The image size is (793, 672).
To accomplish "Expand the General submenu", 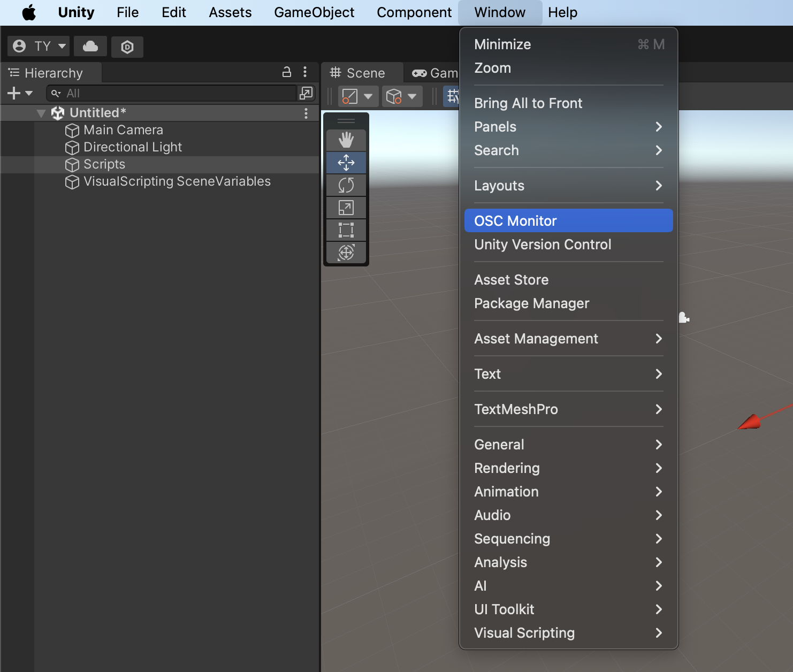I will point(569,445).
